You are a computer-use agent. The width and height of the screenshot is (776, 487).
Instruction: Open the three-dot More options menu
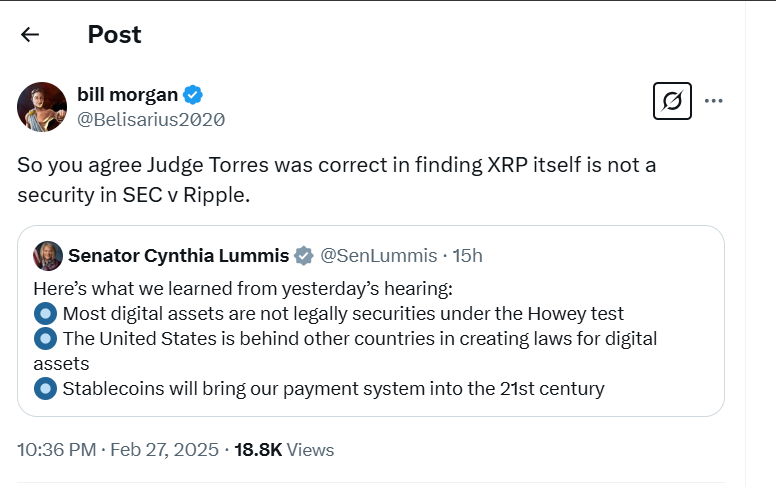pyautogui.click(x=713, y=101)
